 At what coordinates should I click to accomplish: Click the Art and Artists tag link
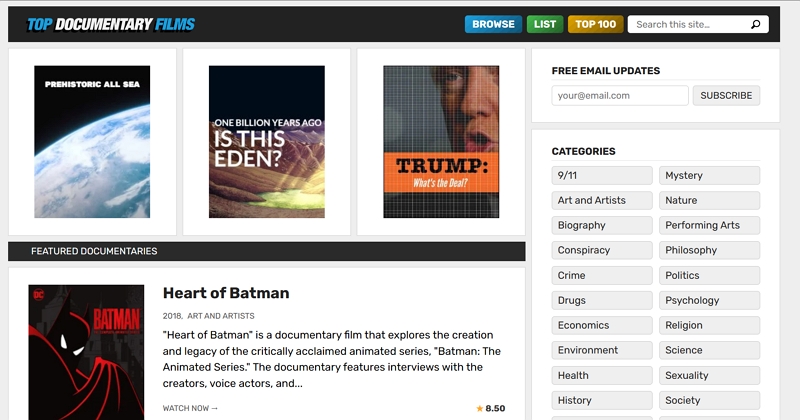220,316
